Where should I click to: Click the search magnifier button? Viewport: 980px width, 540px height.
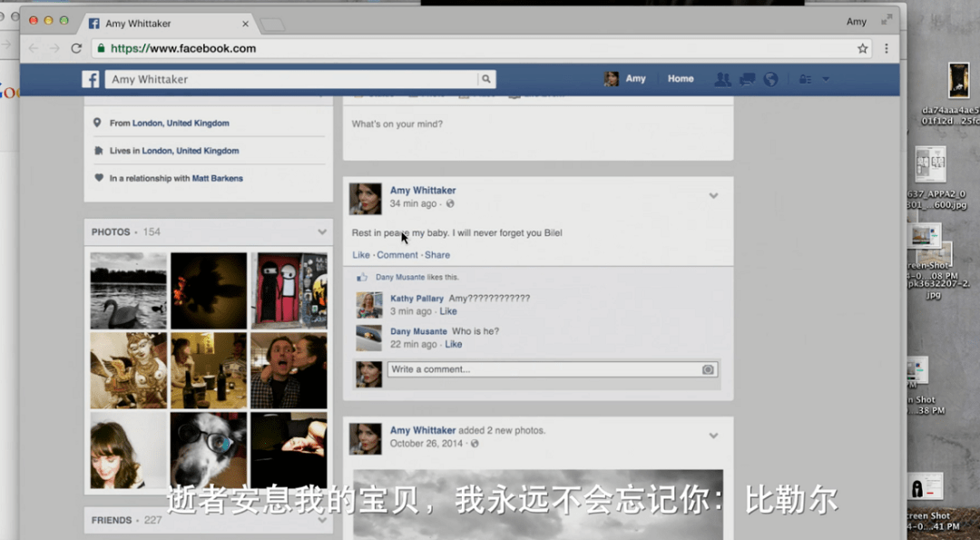tap(486, 80)
